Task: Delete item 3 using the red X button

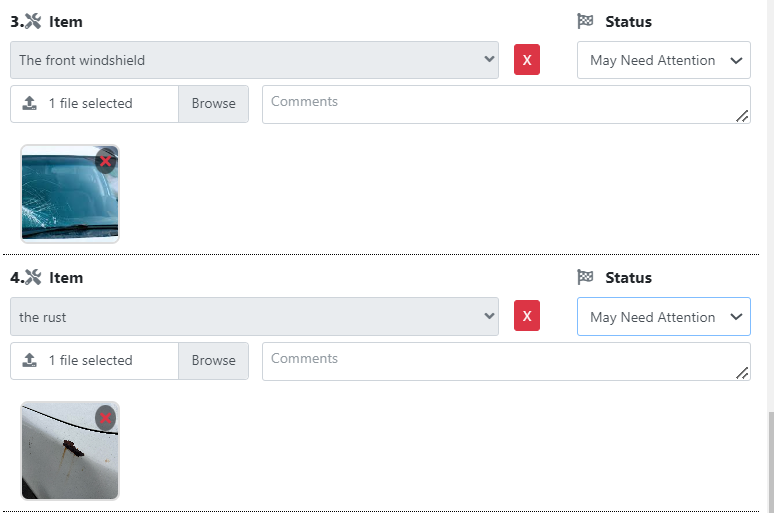Action: 527,60
